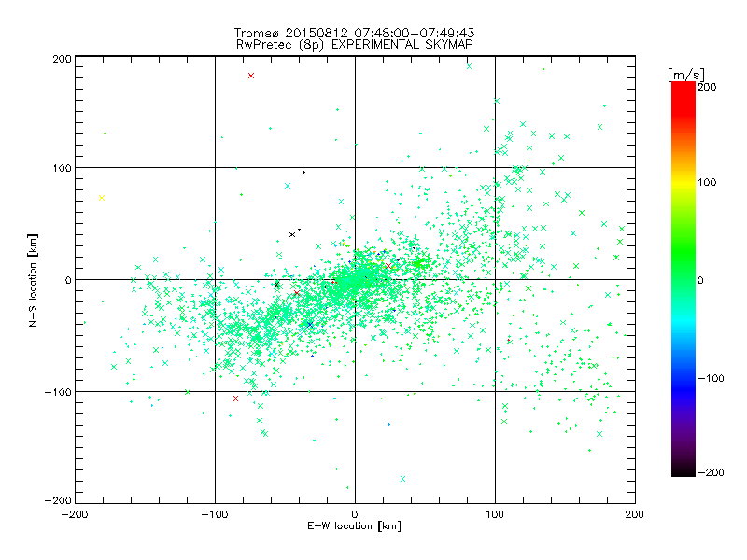Click the x-axis tick label "-200"
Image resolution: width=747 pixels, height=560 pixels.
point(75,515)
